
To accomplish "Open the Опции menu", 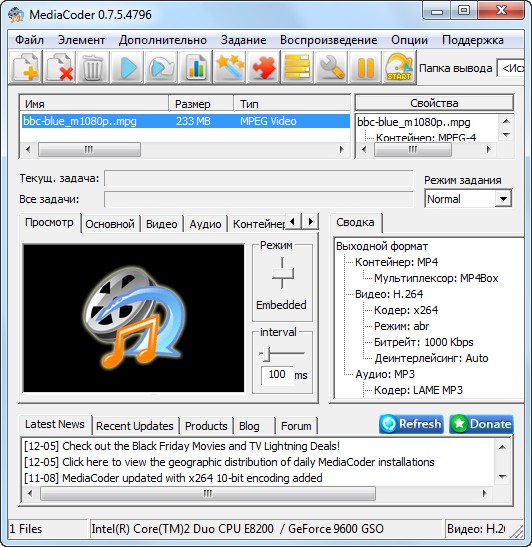I will 409,40.
